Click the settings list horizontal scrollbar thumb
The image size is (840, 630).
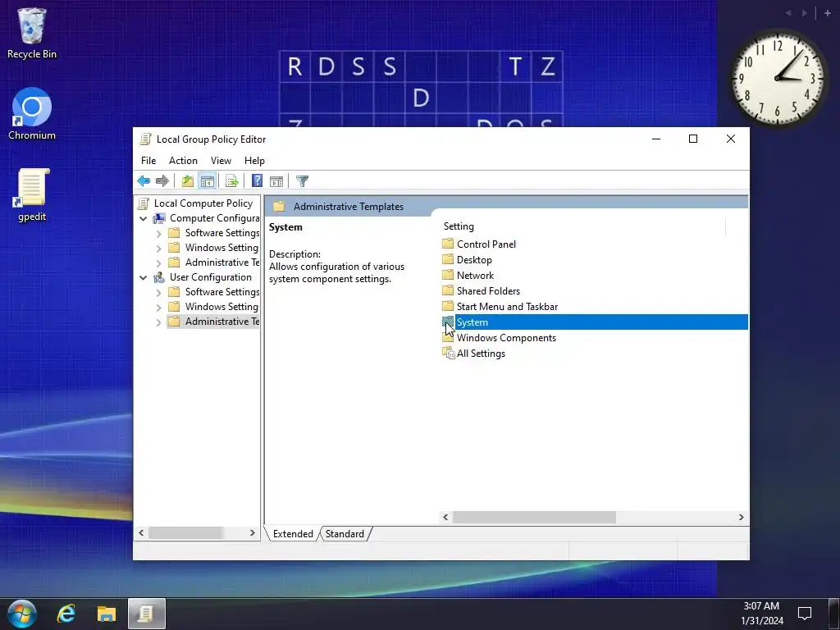coord(534,517)
